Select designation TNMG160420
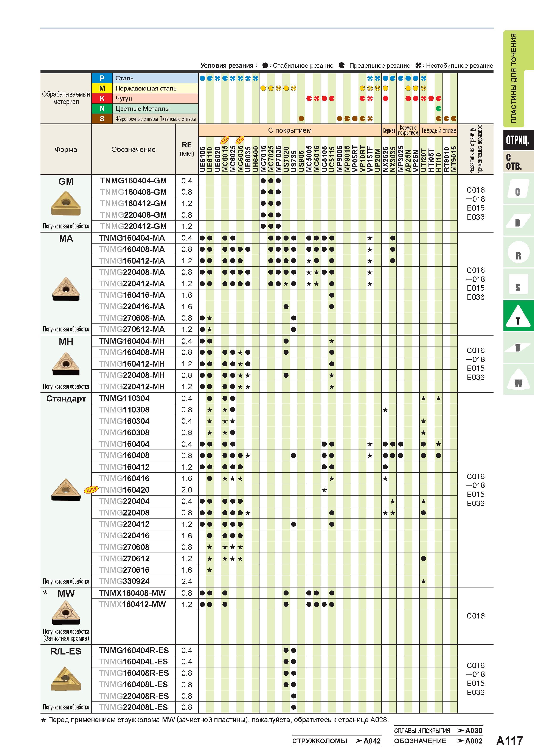 [x=124, y=490]
